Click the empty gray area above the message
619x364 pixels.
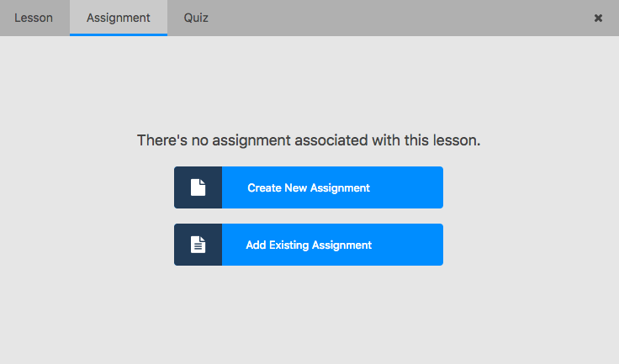(309, 83)
